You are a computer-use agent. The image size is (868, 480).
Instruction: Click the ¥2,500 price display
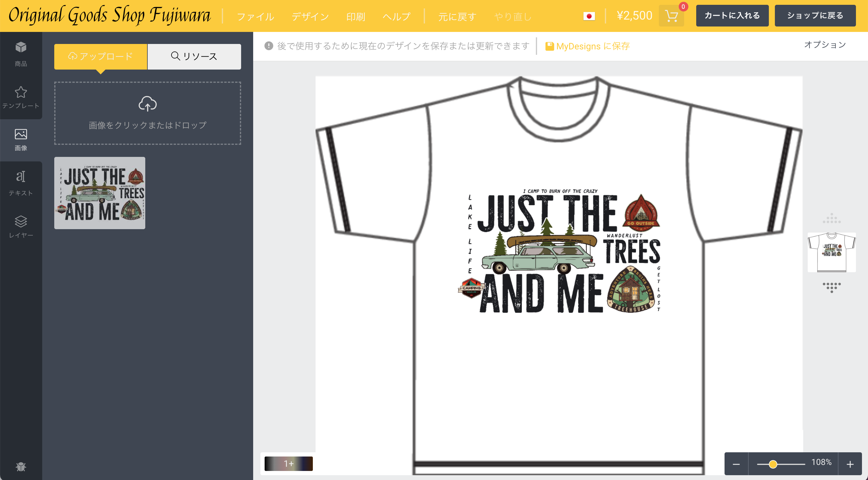pos(634,15)
